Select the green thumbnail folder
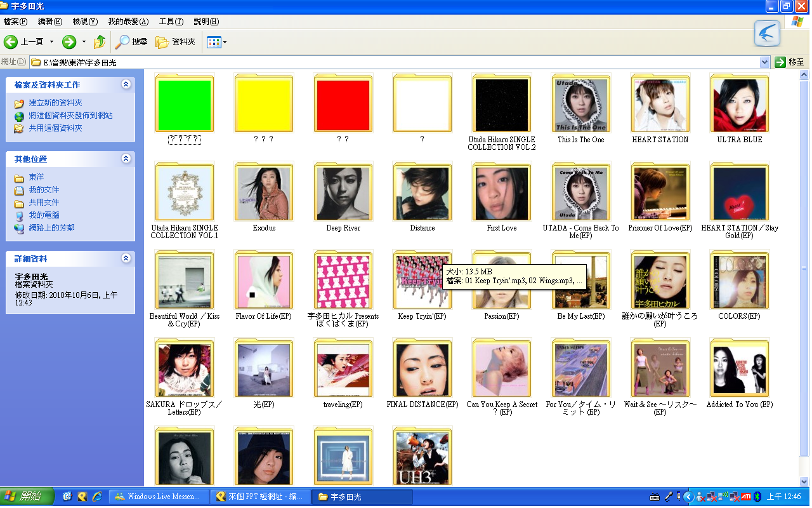Viewport: 812px width, 508px height. [x=185, y=105]
